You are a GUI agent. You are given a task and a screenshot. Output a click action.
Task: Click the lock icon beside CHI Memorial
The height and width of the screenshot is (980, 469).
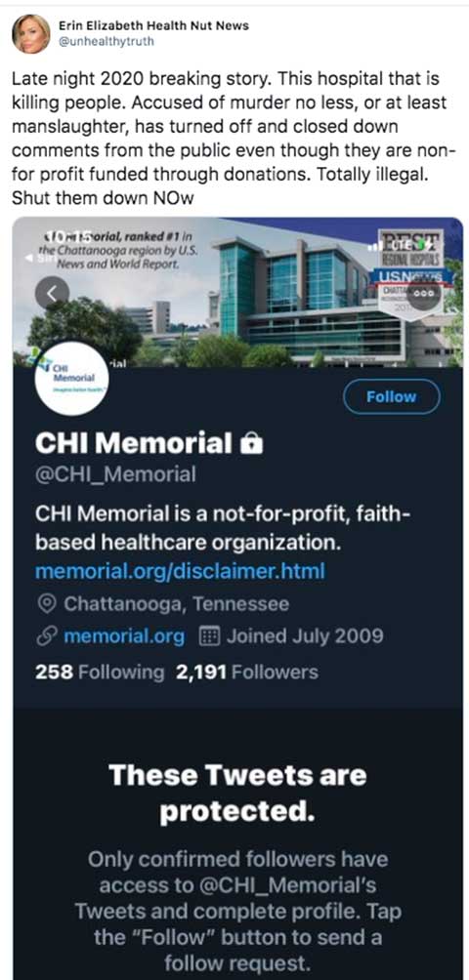pos(251,444)
